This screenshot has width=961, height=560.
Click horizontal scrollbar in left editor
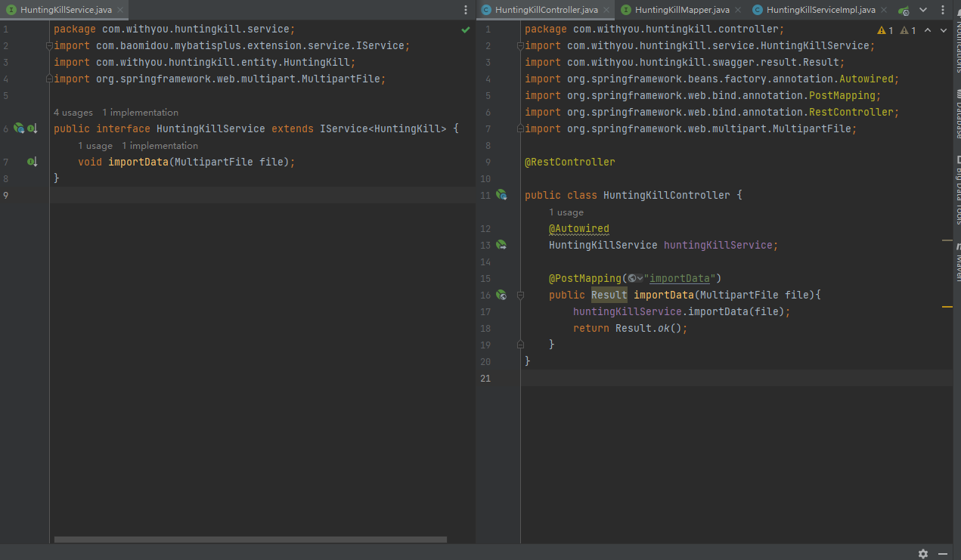(x=250, y=540)
